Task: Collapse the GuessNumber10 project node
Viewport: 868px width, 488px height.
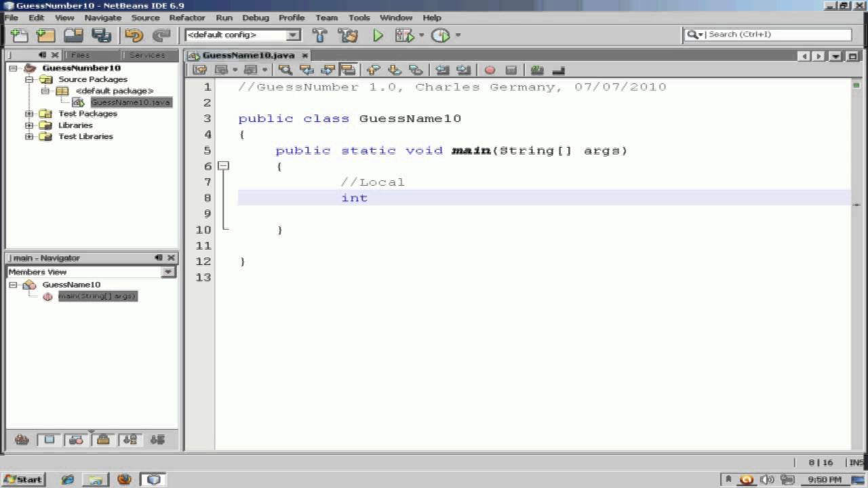Action: pyautogui.click(x=13, y=68)
